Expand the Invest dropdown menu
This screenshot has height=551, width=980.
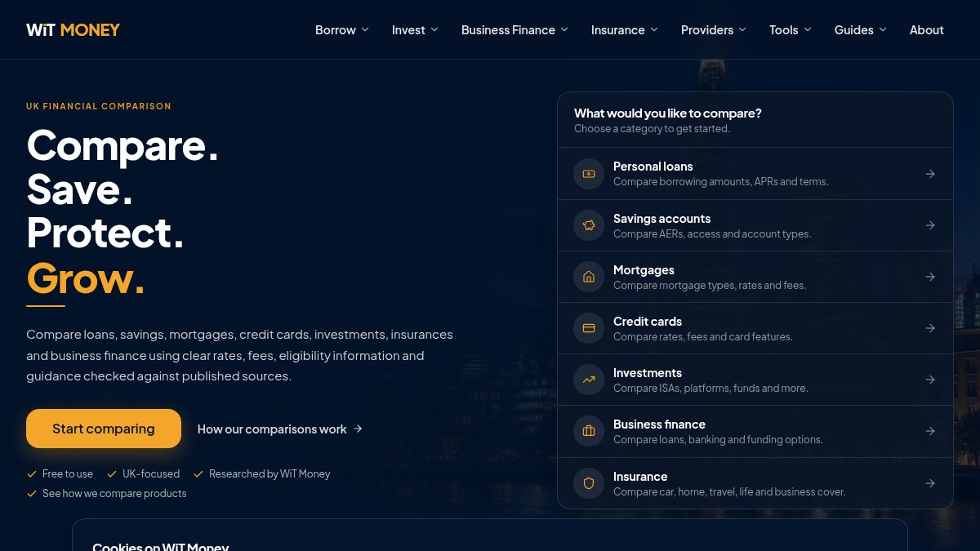coord(415,30)
